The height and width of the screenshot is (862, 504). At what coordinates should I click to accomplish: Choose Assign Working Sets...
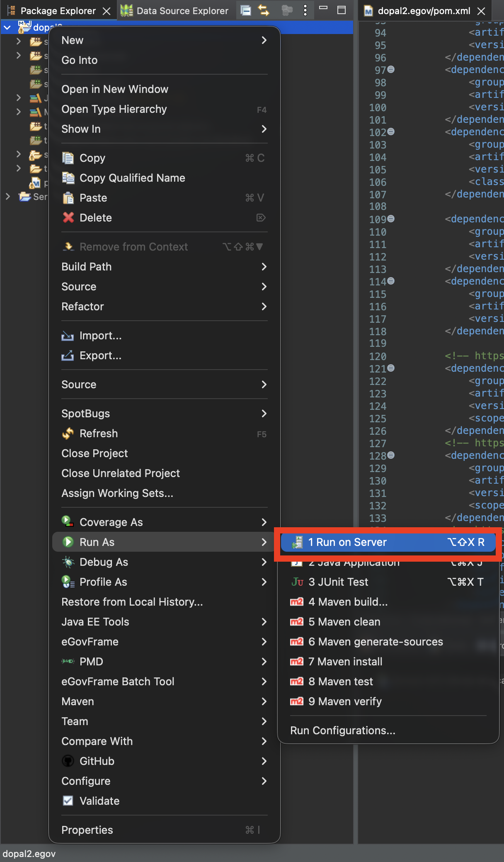pyautogui.click(x=165, y=493)
